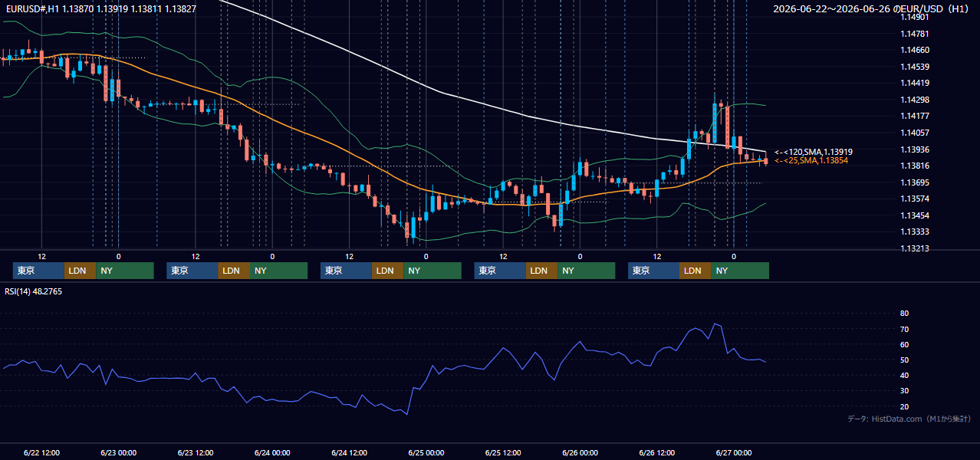Click price axis label 1.13454
This screenshot has height=460, width=980.
[x=915, y=215]
